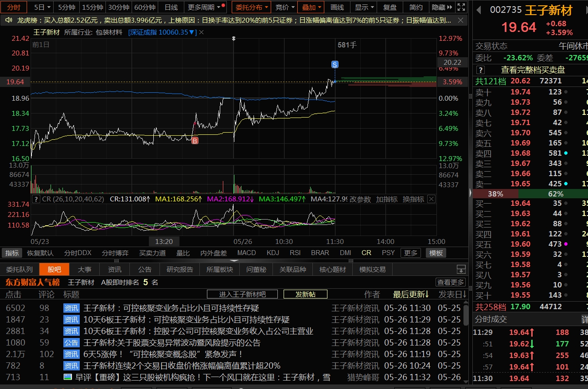This screenshot has height=389, width=588.
Task: Click the S sell marker on the chart
Action: click(335, 65)
